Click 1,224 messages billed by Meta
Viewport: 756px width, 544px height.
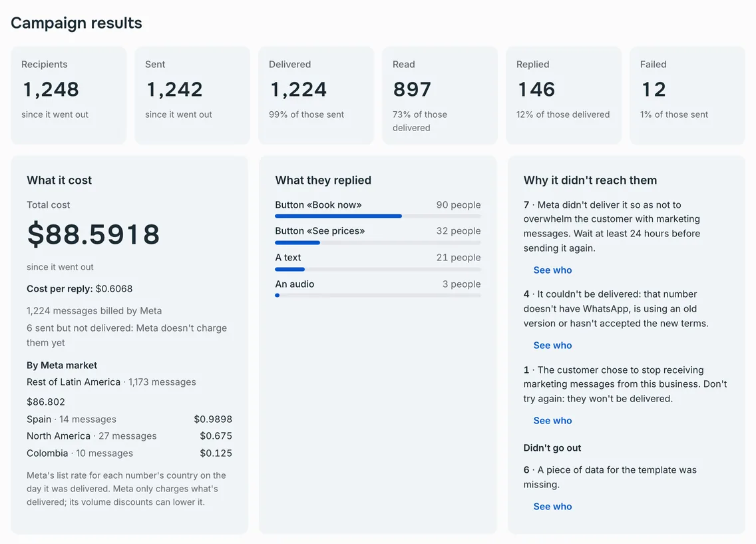coord(94,310)
